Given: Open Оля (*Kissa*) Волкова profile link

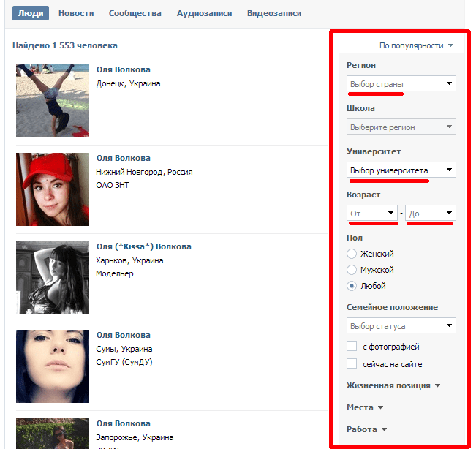Looking at the screenshot, I should pyautogui.click(x=144, y=246).
